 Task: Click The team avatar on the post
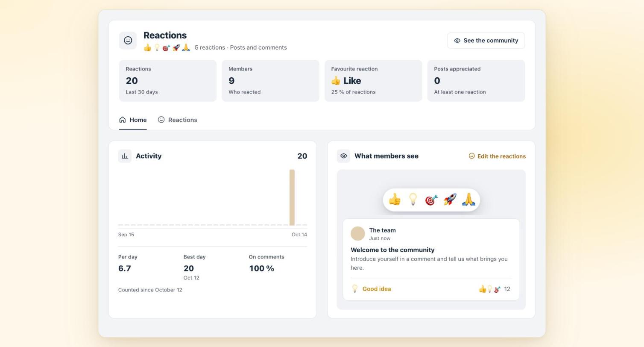click(x=358, y=234)
